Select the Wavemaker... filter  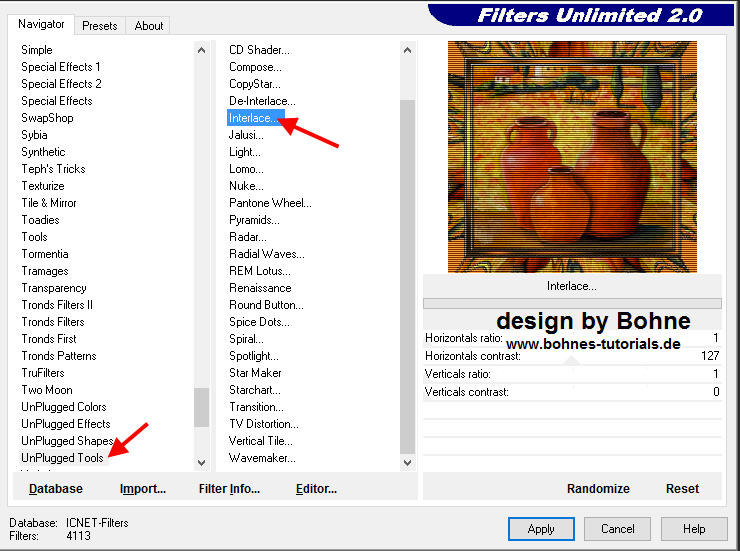tap(262, 458)
